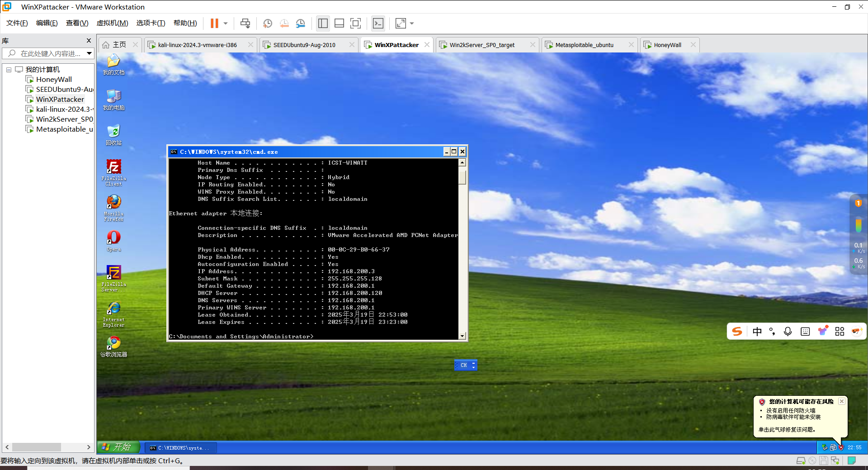
Task: Open the 选项卡(T) menu
Action: pos(151,23)
